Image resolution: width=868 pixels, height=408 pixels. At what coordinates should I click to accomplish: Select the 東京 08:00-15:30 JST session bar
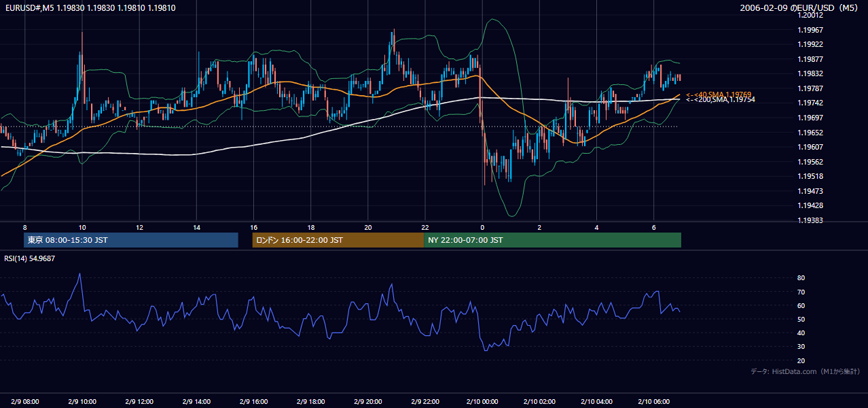point(131,240)
